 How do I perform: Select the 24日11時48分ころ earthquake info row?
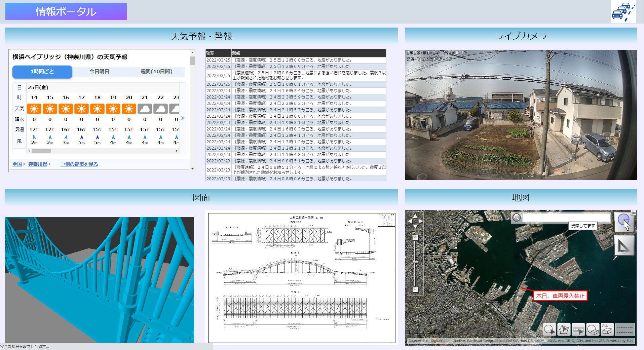(x=296, y=155)
